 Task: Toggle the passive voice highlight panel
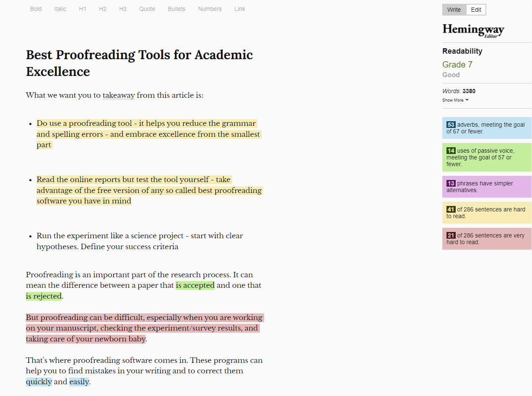pyautogui.click(x=486, y=157)
